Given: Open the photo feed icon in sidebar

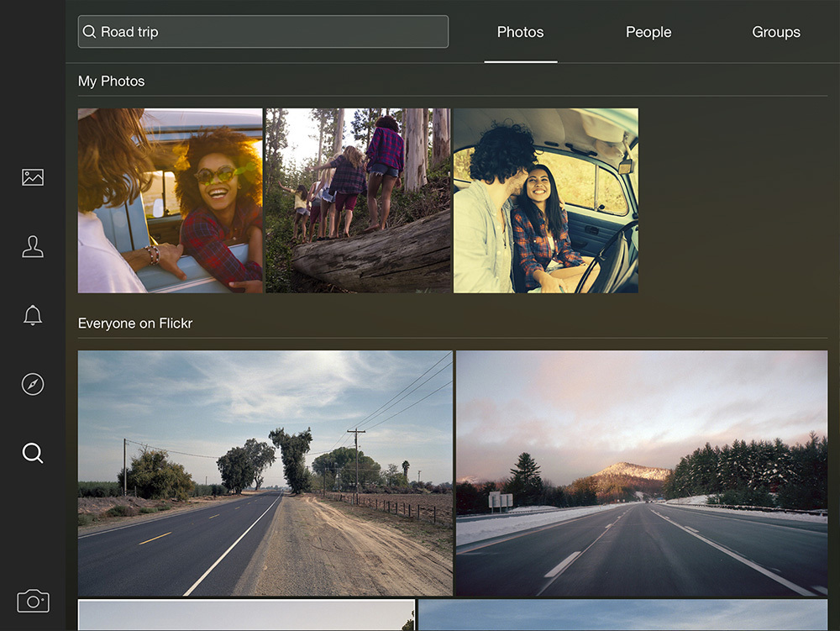Looking at the screenshot, I should (33, 177).
